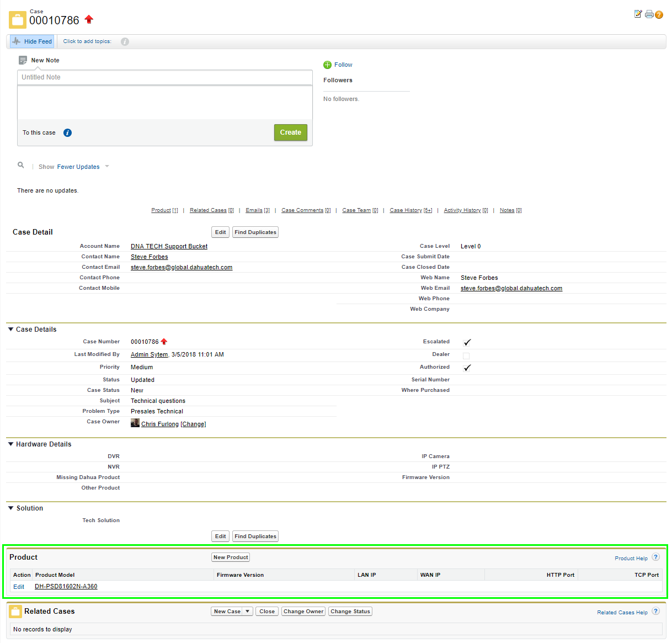Image resolution: width=672 pixels, height=643 pixels.
Task: Click the feed search magnifier icon
Action: coord(21,165)
